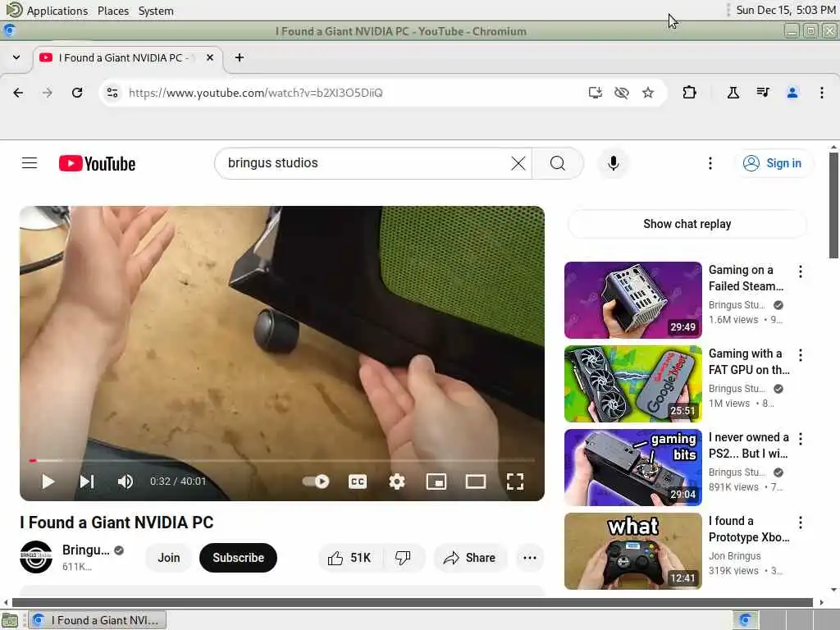Open options for 'I never owned a PS2'

pyautogui.click(x=801, y=439)
